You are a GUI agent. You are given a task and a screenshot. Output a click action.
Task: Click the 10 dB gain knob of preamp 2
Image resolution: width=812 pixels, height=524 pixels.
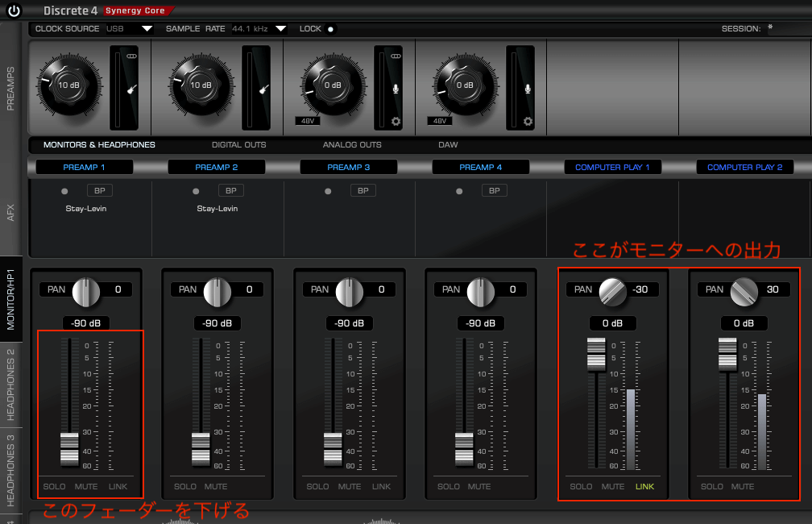[201, 85]
